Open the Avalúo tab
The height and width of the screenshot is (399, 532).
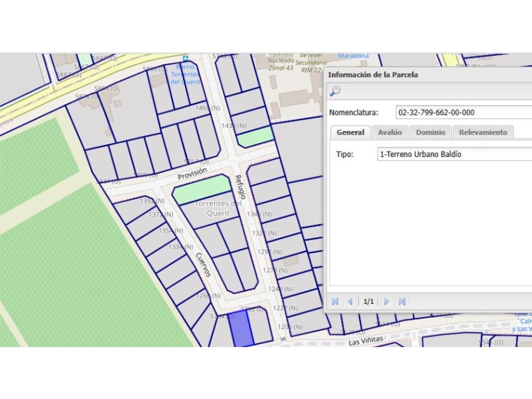pyautogui.click(x=390, y=132)
